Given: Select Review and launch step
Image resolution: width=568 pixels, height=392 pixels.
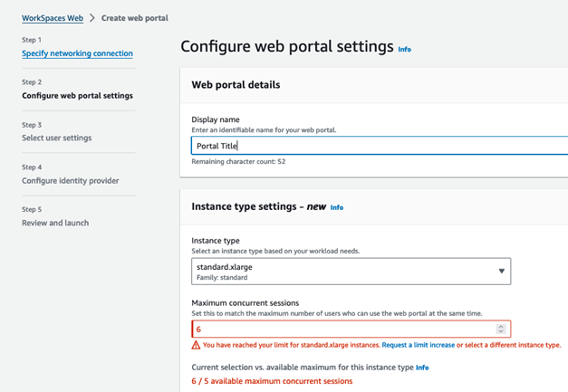Looking at the screenshot, I should (55, 223).
